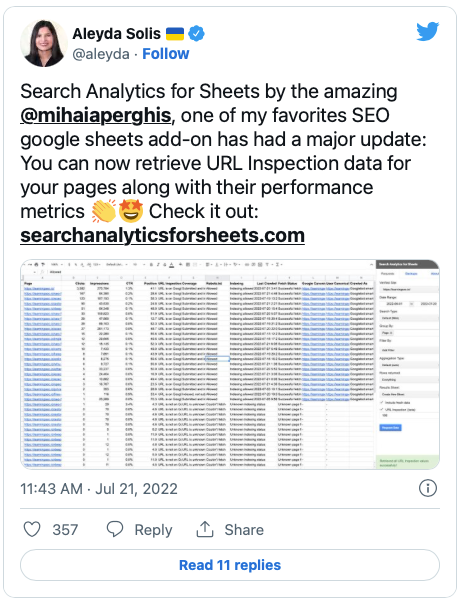Open Aggregation Type dropdown in sidebar
This screenshot has height=607, width=461.
[409, 365]
